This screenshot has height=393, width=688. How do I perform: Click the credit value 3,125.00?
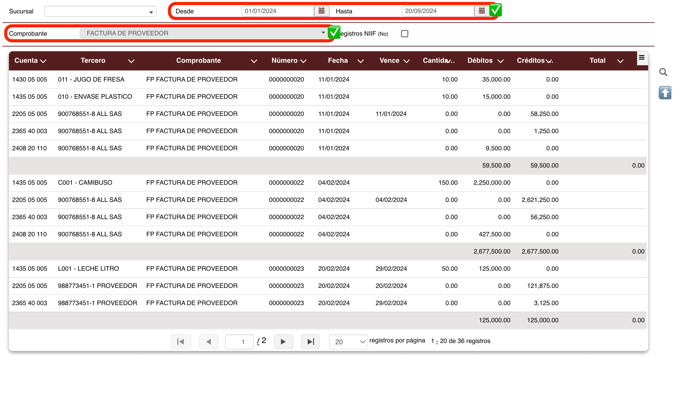[x=546, y=303]
